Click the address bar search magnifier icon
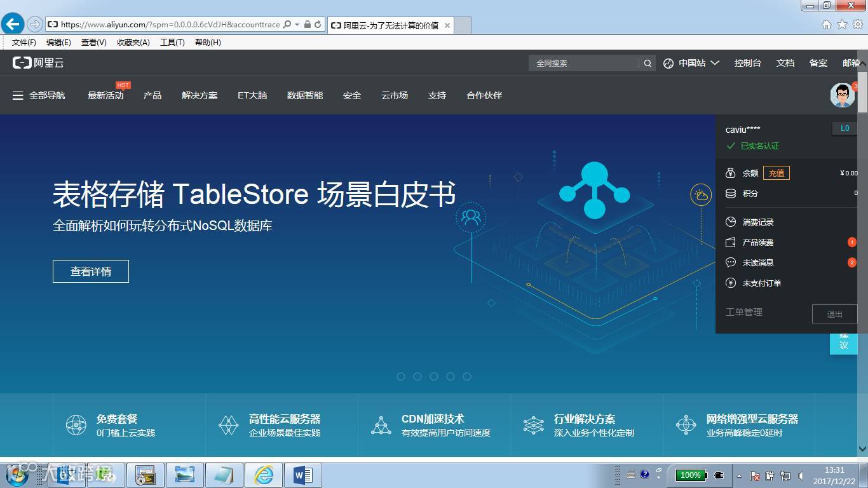 pyautogui.click(x=287, y=24)
